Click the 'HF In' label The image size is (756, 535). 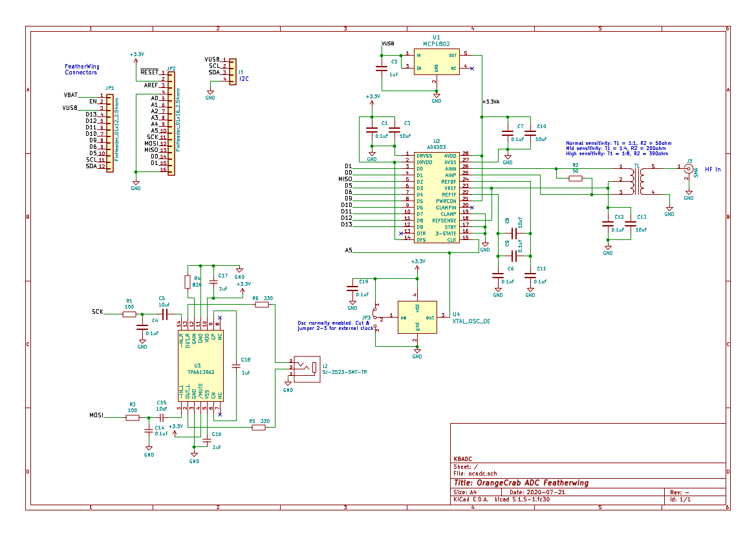click(x=713, y=169)
